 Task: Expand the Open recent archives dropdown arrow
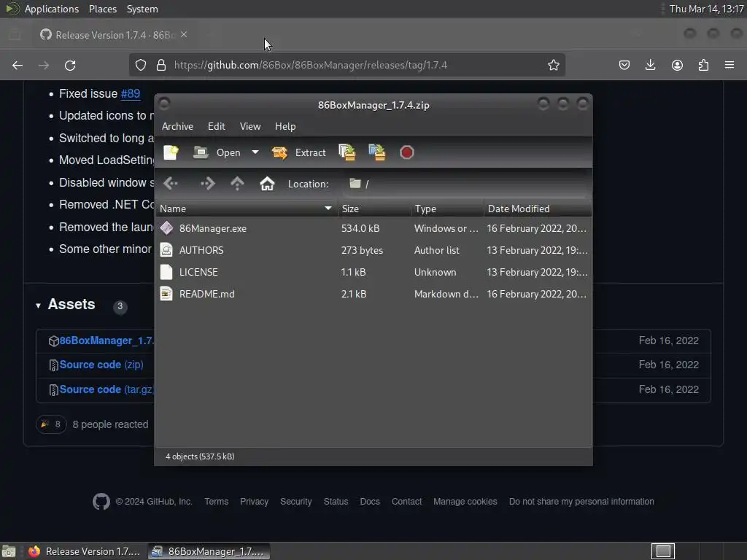click(x=255, y=152)
